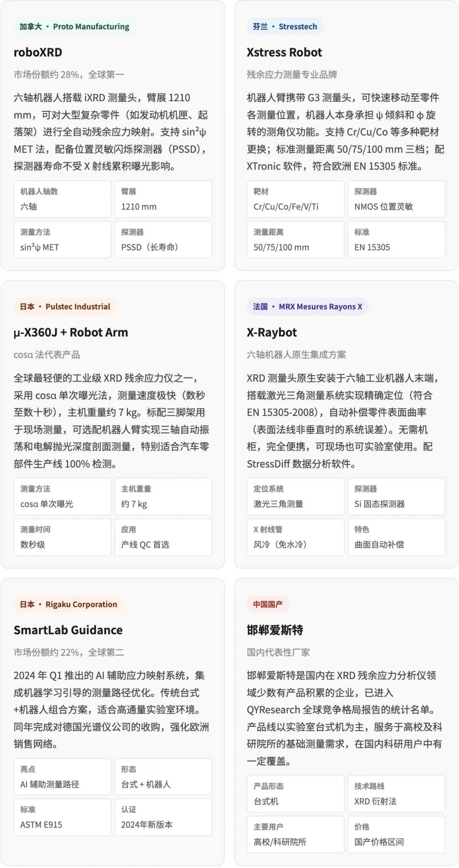
Task: Select the roboXRD title
Action: click(38, 52)
